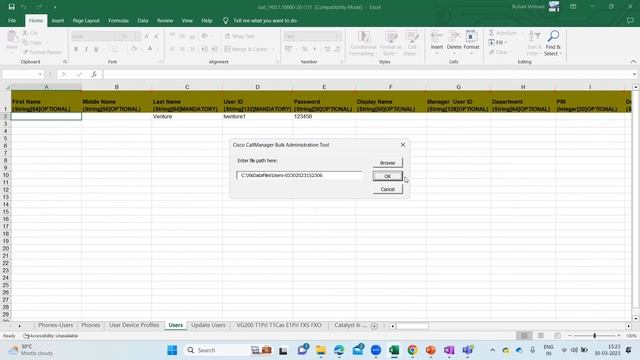The image size is (640, 360).
Task: Expand the Name Box dropdown
Action: point(40,74)
